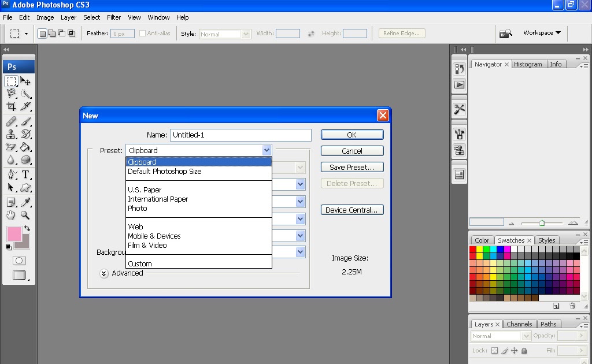Select the Healing Brush tool
Viewport: 592px width, 364px height.
tap(12, 121)
